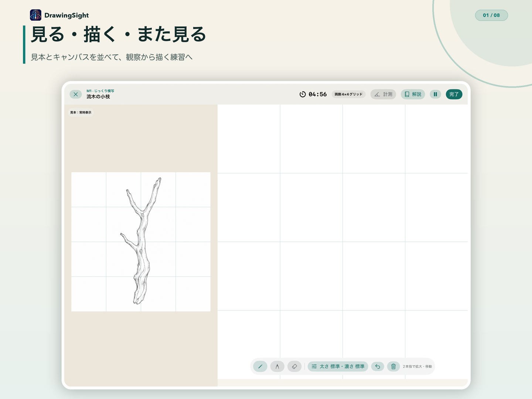Click the 04:56 timer readout
Viewport: 532px width, 399px height.
[318, 94]
